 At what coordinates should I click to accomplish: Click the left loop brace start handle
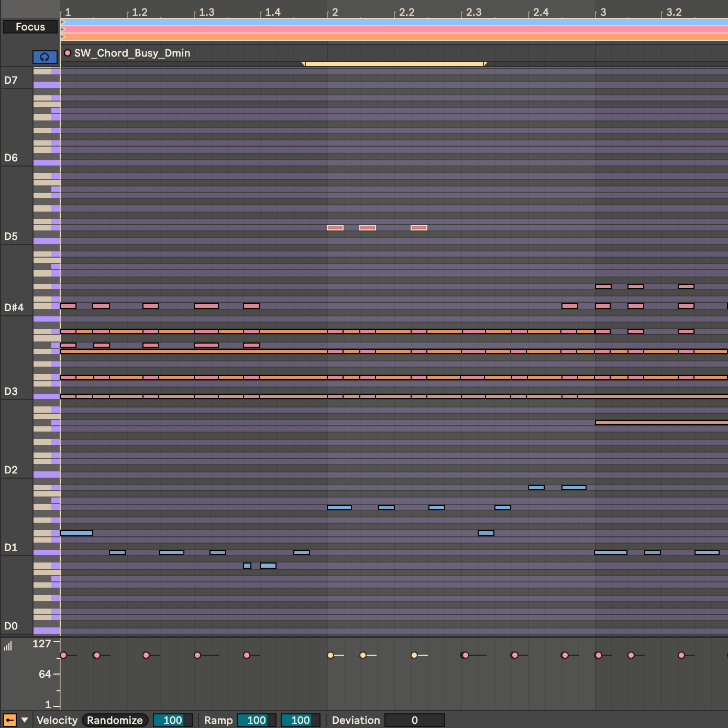303,64
